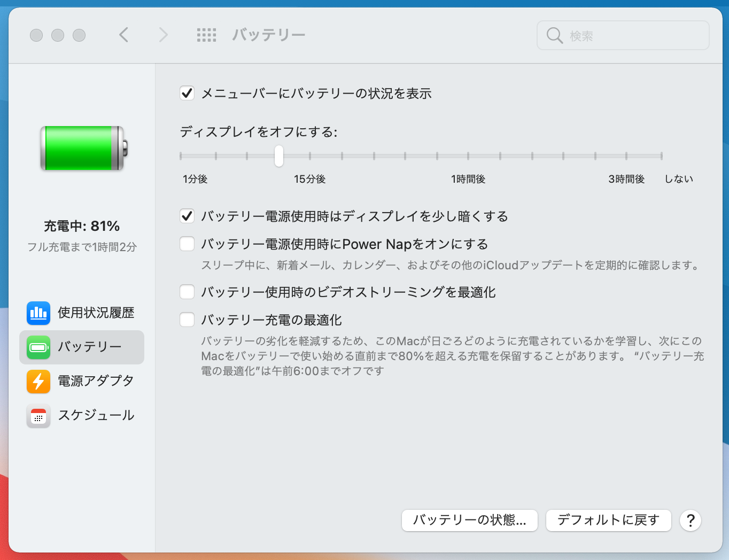Uncheck バッテリー電源使用時はディスプレイを少し暗くする

coord(187,216)
